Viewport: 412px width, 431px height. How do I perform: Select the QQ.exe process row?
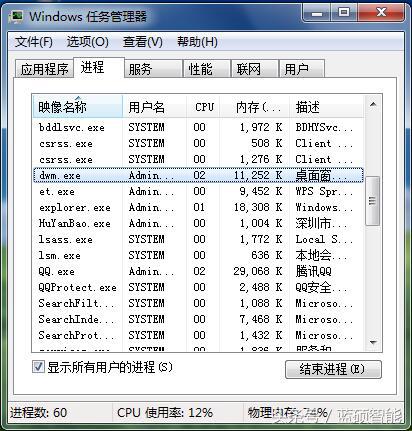pos(198,271)
